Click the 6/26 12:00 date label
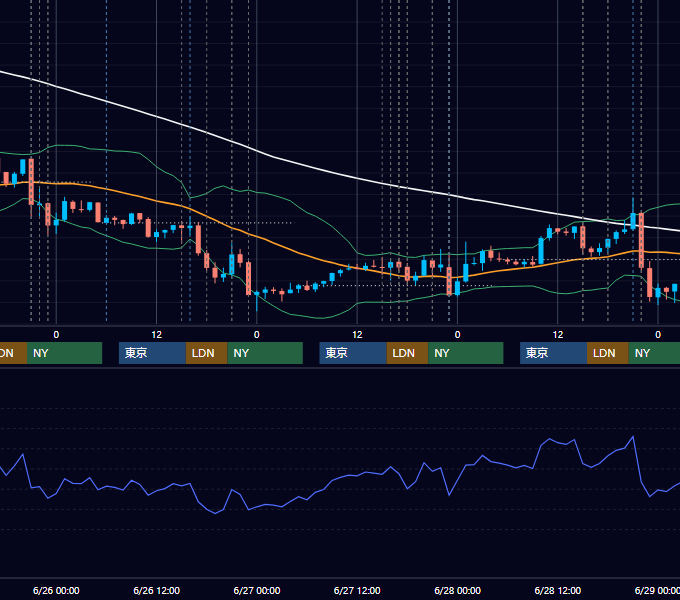This screenshot has height=600, width=680. click(157, 590)
